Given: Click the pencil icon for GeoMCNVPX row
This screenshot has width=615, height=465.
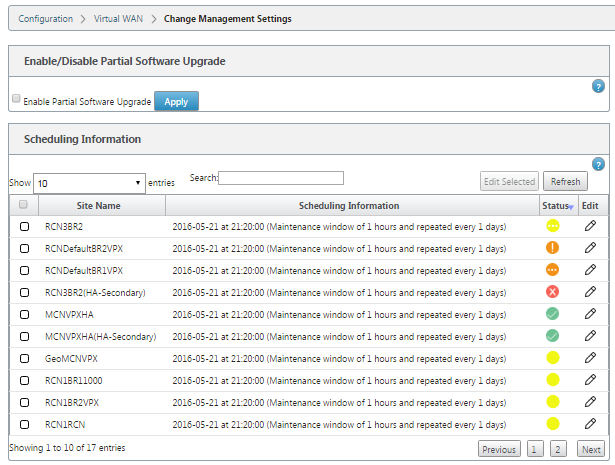Looking at the screenshot, I should point(590,358).
